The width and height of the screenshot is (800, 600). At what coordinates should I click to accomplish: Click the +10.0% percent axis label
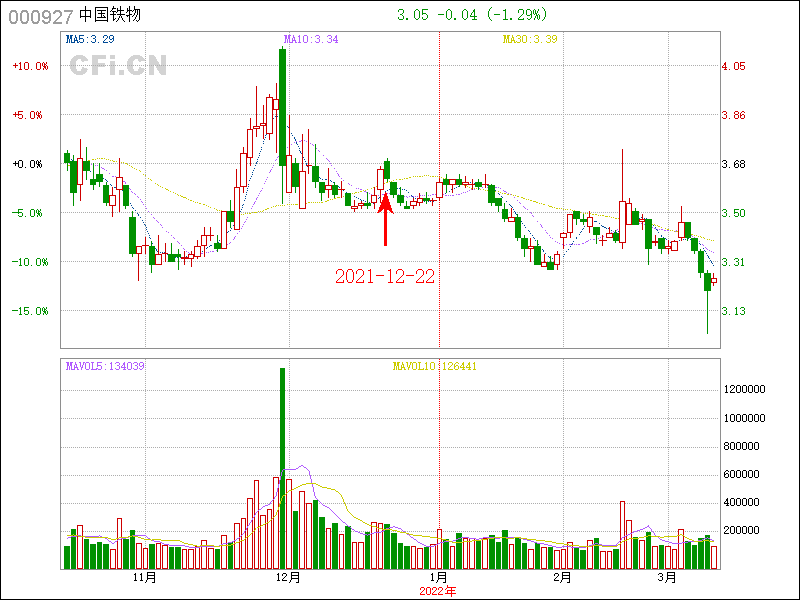click(30, 66)
